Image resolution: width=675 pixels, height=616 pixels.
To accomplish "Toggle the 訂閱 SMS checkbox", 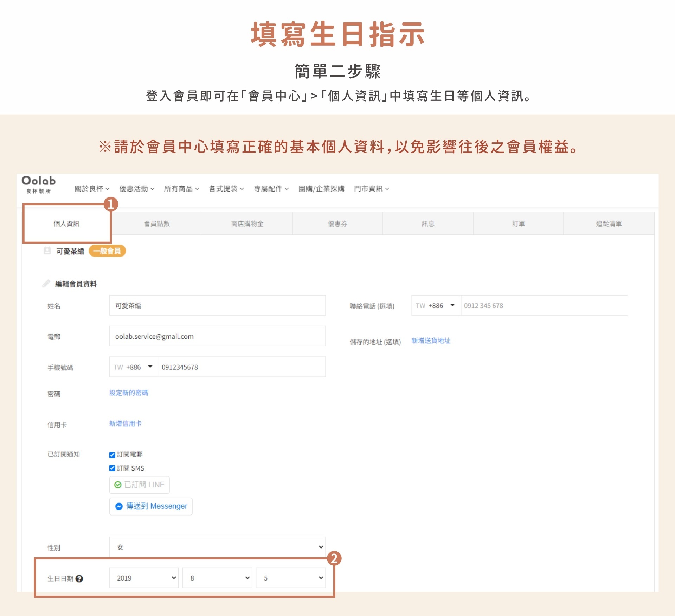I will [112, 468].
